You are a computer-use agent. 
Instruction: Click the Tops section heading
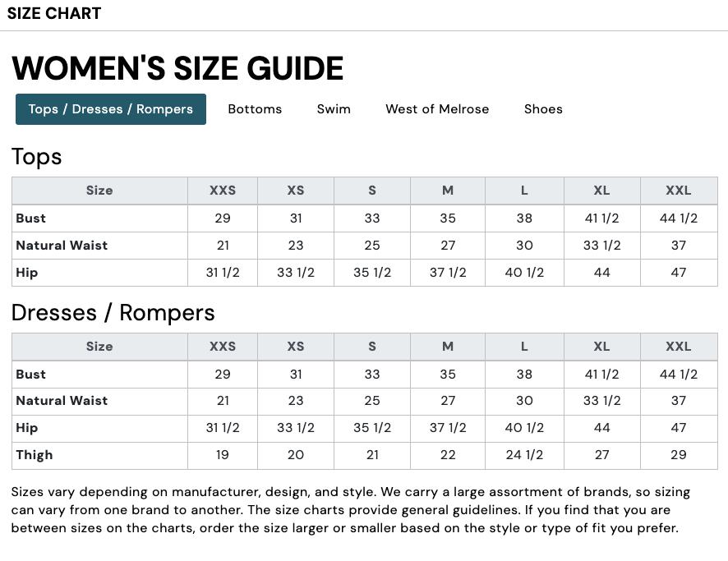pos(36,157)
